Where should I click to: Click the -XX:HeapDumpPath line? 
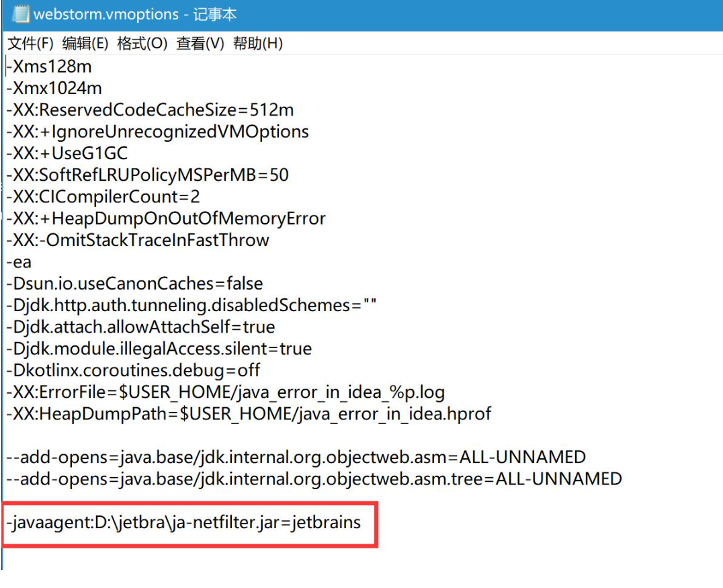click(249, 414)
